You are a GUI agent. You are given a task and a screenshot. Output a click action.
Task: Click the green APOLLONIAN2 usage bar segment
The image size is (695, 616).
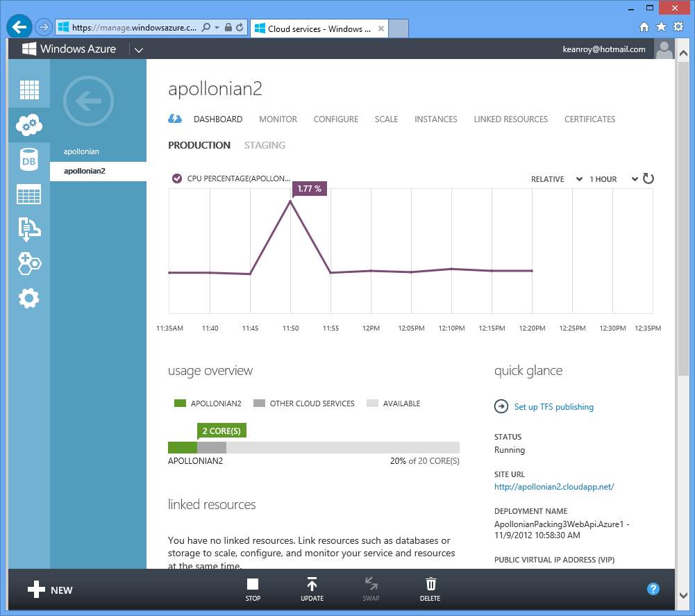coord(182,448)
